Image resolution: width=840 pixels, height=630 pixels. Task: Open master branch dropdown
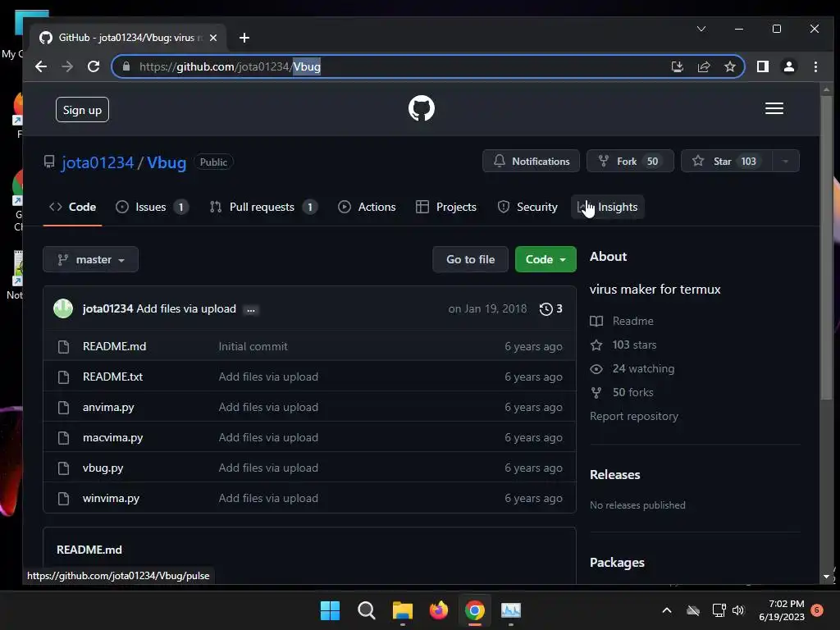pos(90,259)
